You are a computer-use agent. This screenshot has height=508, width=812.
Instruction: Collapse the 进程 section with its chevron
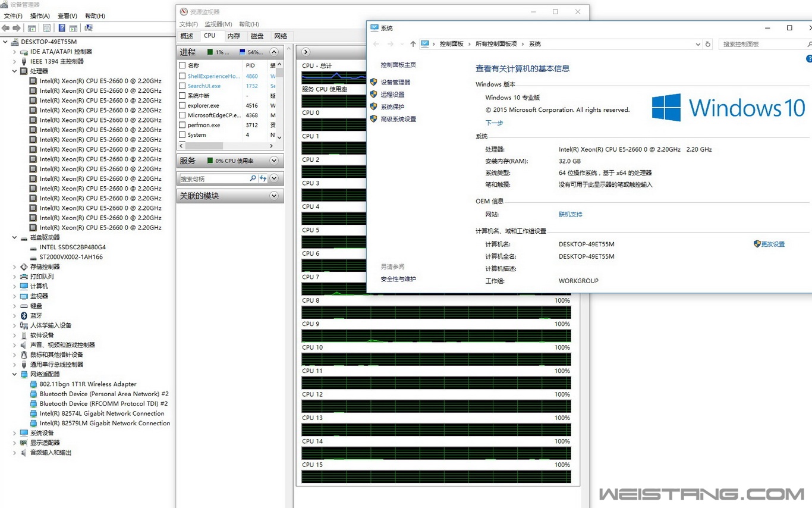[274, 52]
